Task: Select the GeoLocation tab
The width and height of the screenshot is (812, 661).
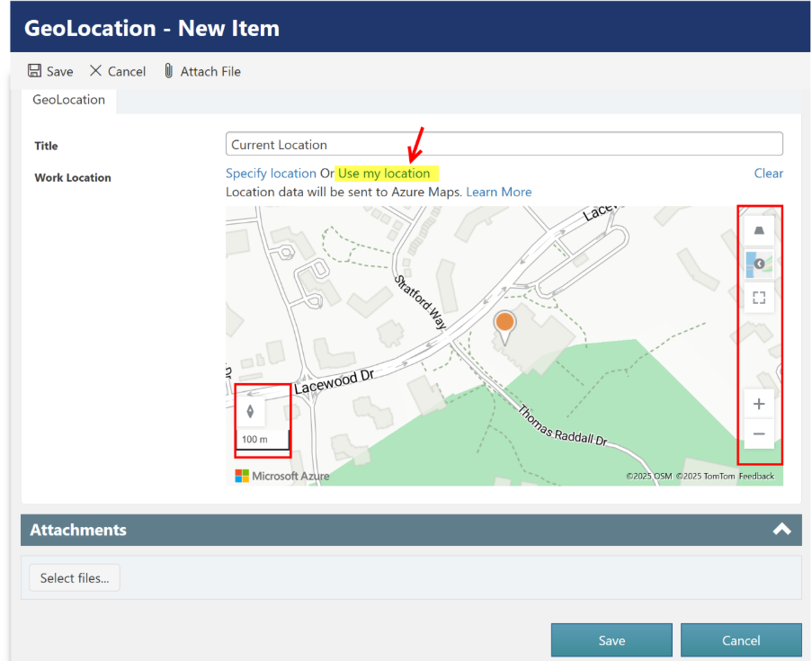Action: [x=69, y=100]
